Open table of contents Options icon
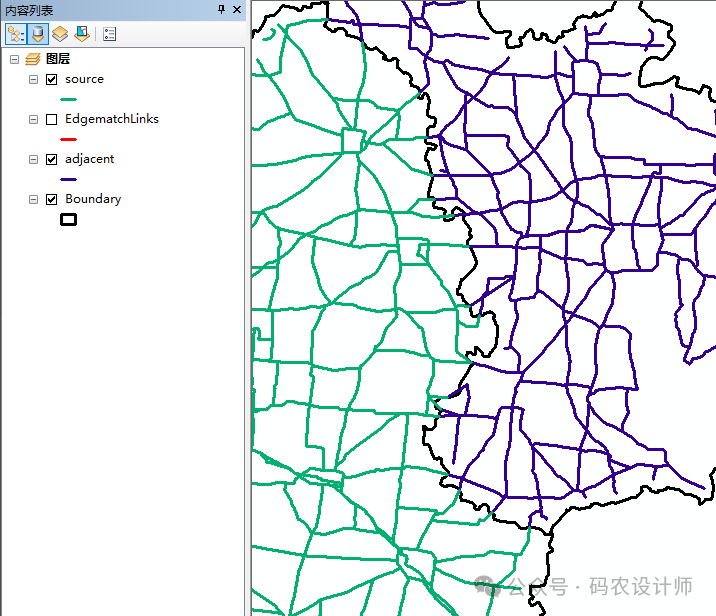Viewport: 716px width, 616px height. [110, 34]
